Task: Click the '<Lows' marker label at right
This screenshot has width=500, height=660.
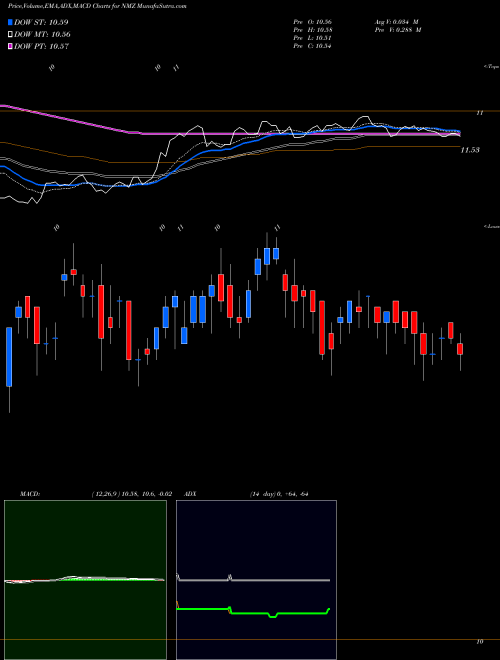Action: pos(491,226)
